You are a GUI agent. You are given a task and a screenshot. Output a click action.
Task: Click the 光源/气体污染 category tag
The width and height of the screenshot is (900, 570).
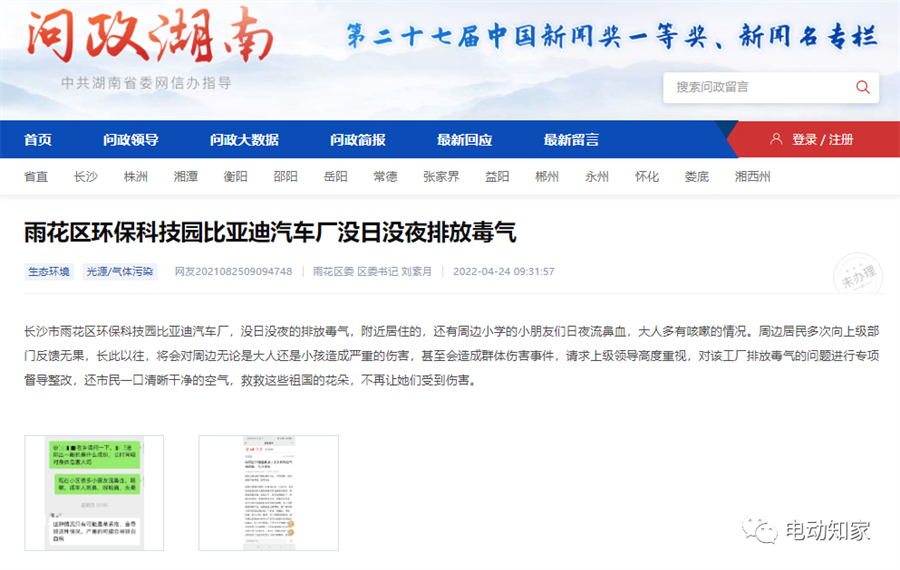[x=120, y=272]
